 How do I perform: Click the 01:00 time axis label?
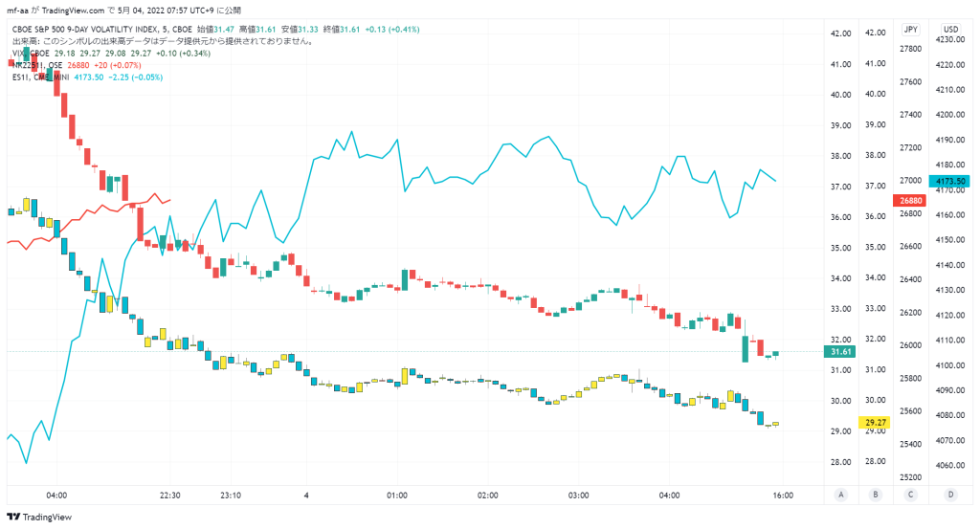pos(397,496)
